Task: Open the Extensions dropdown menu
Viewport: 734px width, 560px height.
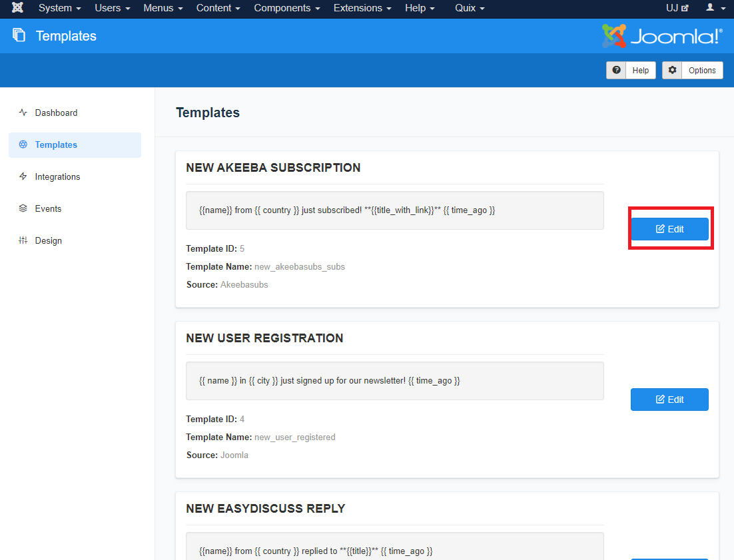Action: click(362, 8)
